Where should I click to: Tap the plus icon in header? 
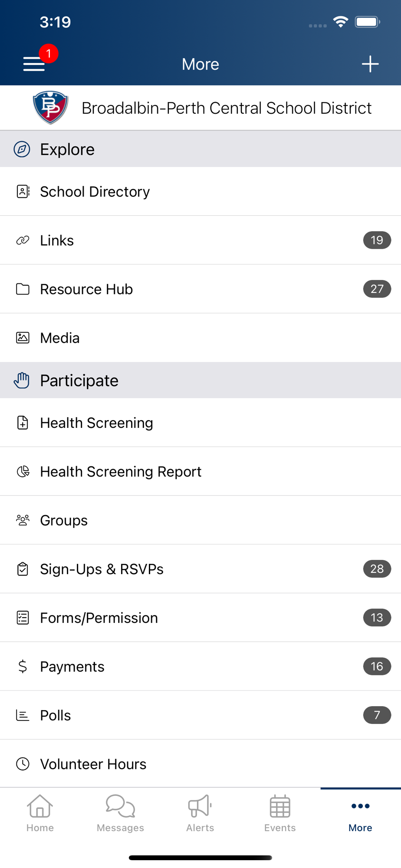coord(370,64)
